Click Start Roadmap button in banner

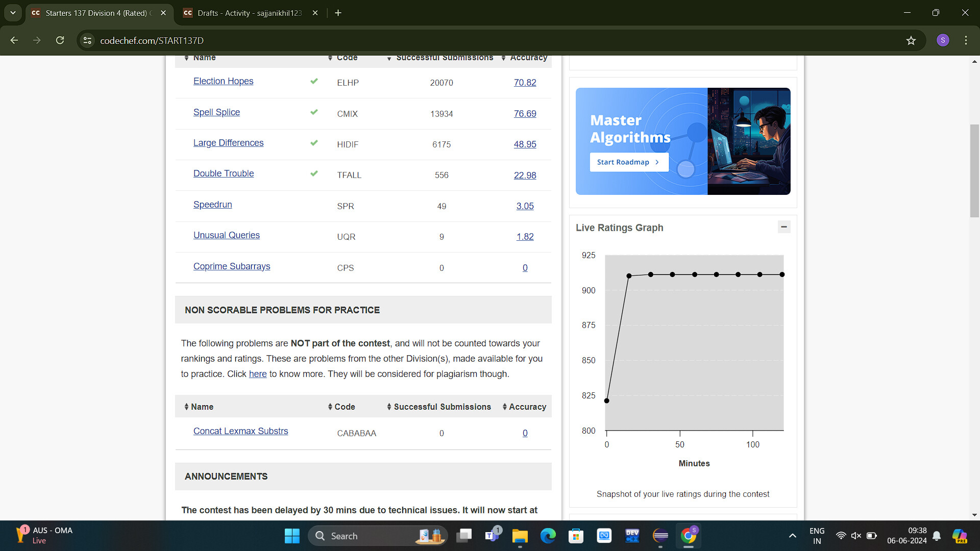tap(628, 162)
